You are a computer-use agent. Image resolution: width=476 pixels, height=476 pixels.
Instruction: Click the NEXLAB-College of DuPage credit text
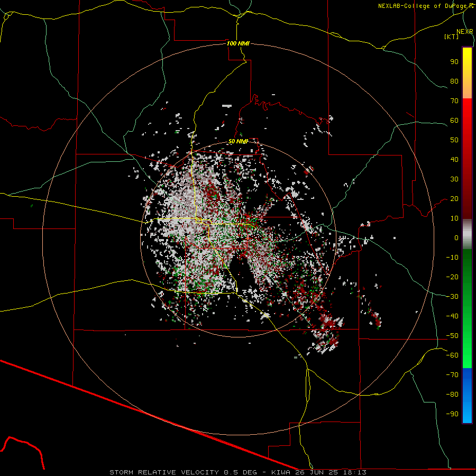pyautogui.click(x=425, y=6)
